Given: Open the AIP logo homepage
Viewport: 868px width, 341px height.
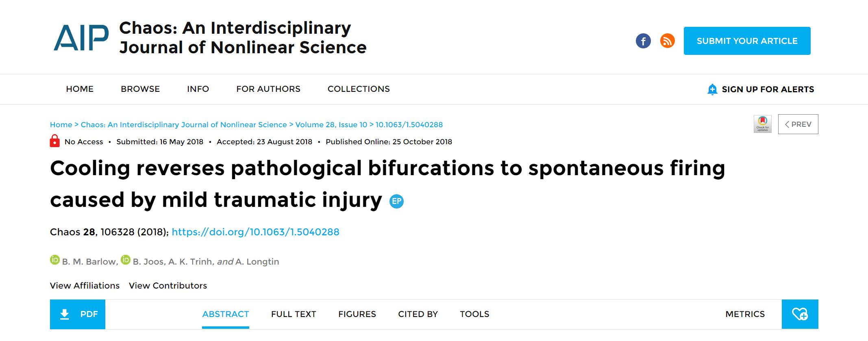Looking at the screenshot, I should click(81, 38).
